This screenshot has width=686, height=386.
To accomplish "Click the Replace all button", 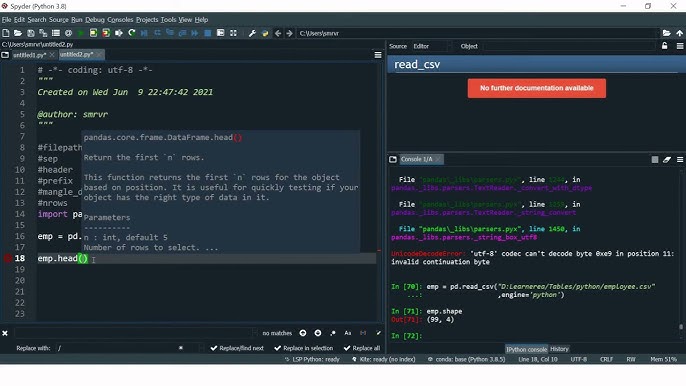I will pyautogui.click(x=362, y=348).
